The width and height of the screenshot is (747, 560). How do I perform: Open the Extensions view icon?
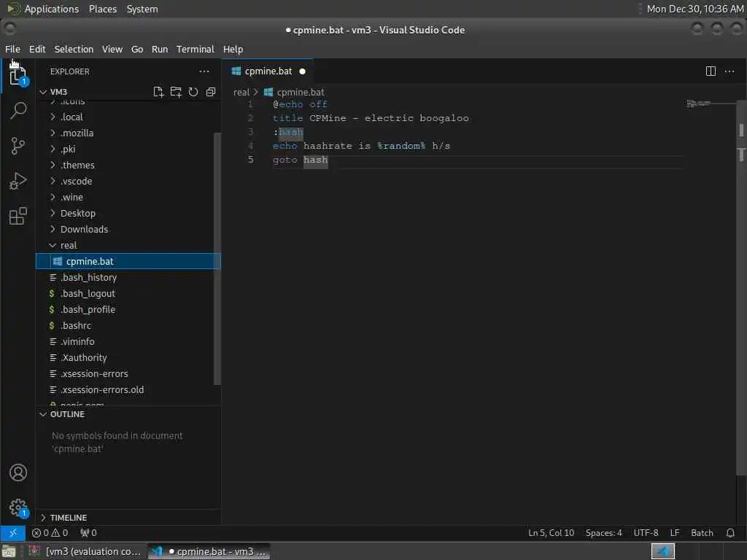coord(18,216)
